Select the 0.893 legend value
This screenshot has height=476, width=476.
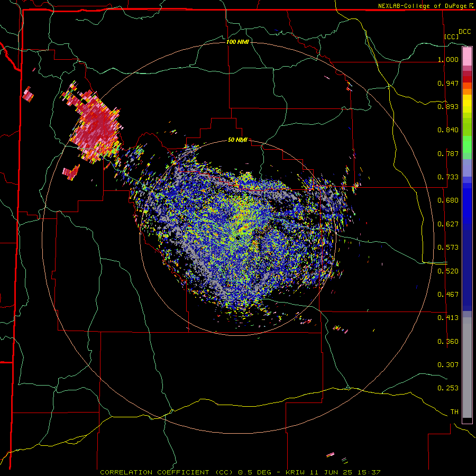tap(448, 106)
